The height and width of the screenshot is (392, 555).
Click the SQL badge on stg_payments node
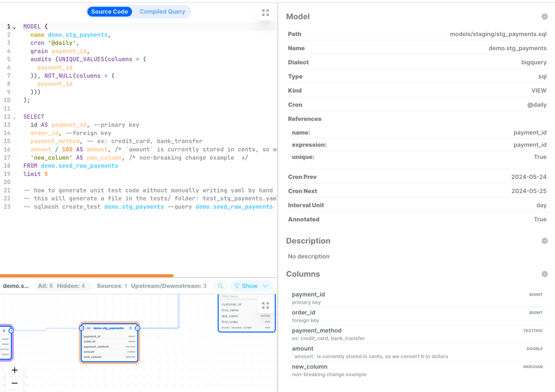click(x=89, y=328)
